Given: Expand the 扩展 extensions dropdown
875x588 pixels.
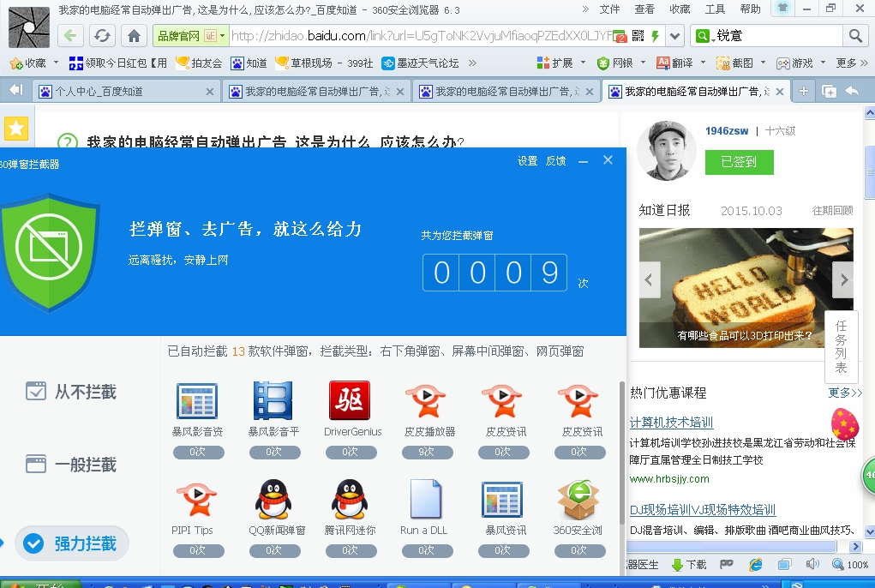Looking at the screenshot, I should point(583,63).
